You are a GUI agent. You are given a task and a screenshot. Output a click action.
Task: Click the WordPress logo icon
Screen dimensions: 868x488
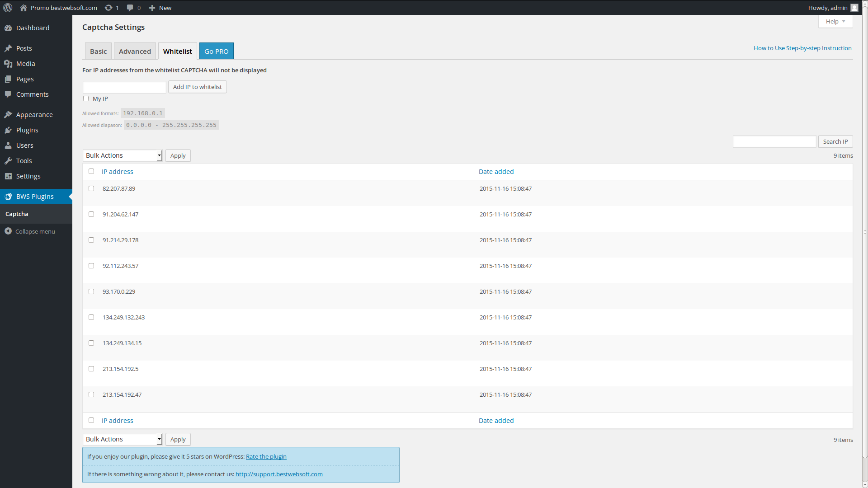pyautogui.click(x=8, y=8)
